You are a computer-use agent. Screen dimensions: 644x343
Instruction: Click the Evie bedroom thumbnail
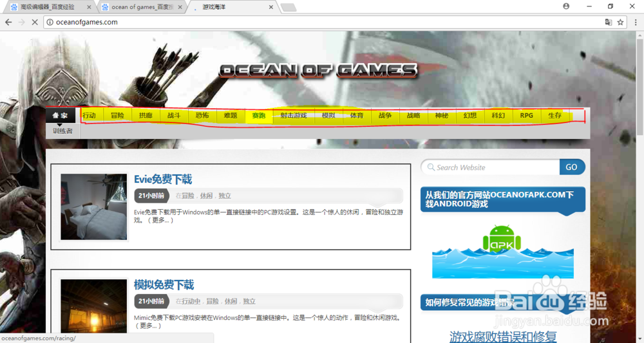pos(93,207)
